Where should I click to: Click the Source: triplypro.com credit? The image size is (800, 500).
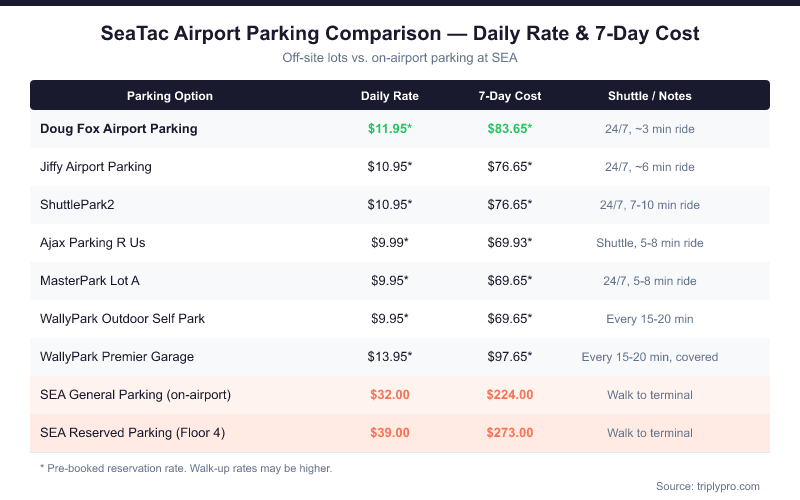[708, 485]
